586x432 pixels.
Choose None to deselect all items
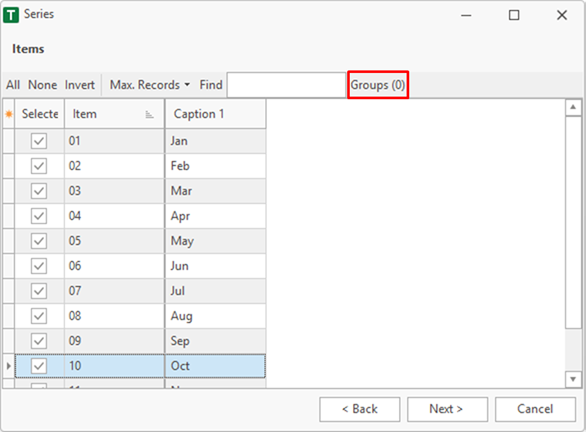43,85
